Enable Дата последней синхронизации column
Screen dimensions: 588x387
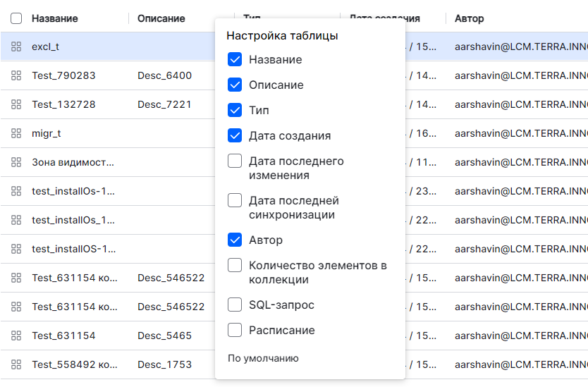pos(235,201)
